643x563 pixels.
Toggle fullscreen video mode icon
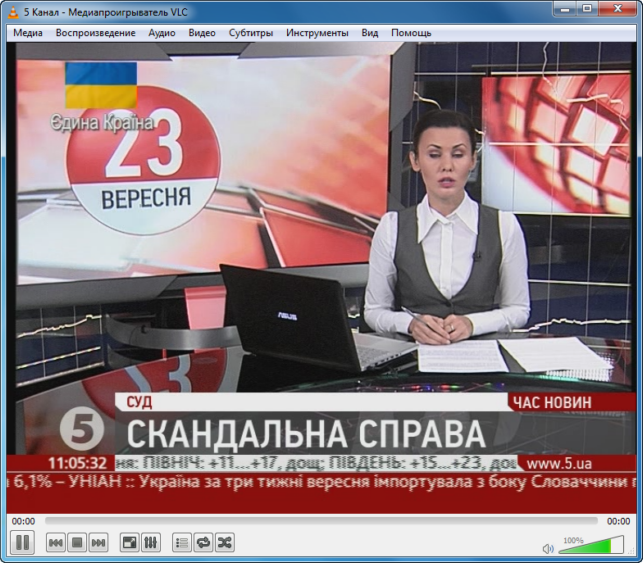coord(129,543)
